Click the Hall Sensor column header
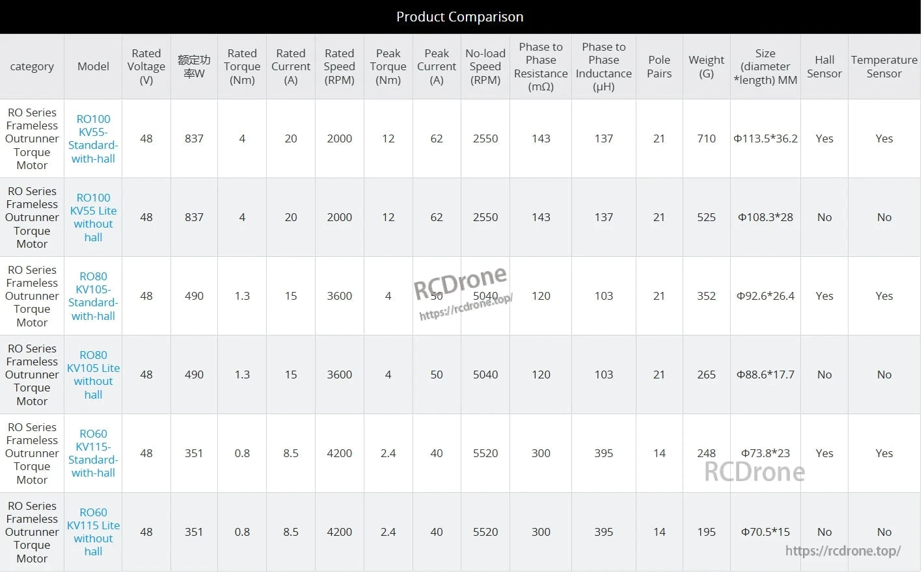Screen dimensions: 924x580 (824, 66)
